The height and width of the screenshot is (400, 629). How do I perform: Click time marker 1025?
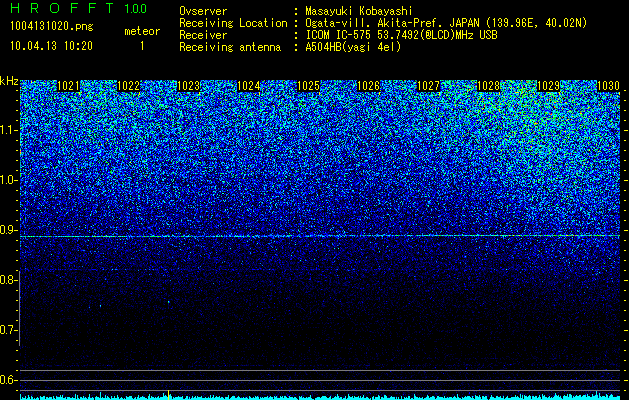click(x=308, y=86)
